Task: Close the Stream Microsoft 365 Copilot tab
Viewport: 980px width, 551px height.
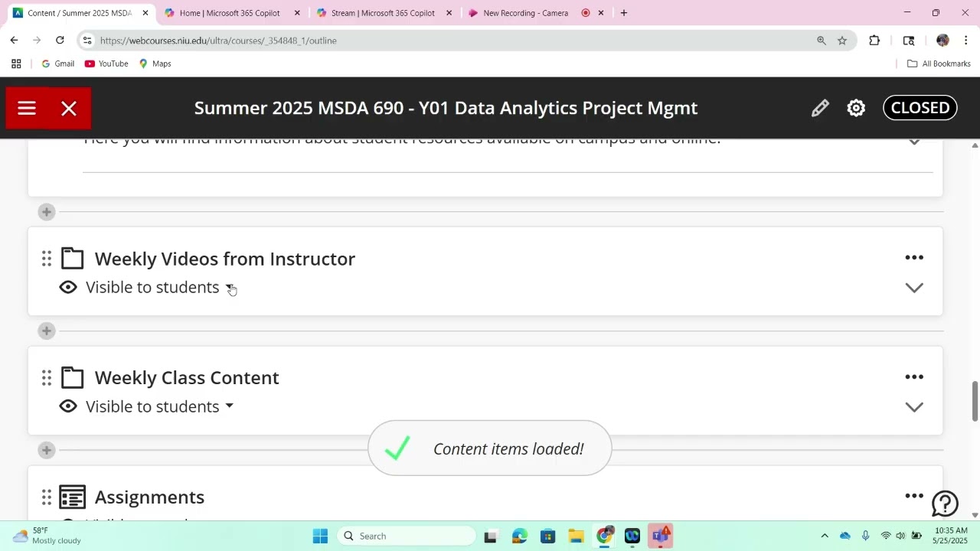Action: (x=449, y=13)
